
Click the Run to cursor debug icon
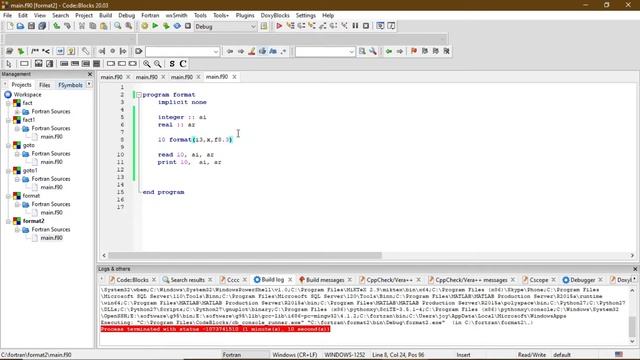coord(290,26)
